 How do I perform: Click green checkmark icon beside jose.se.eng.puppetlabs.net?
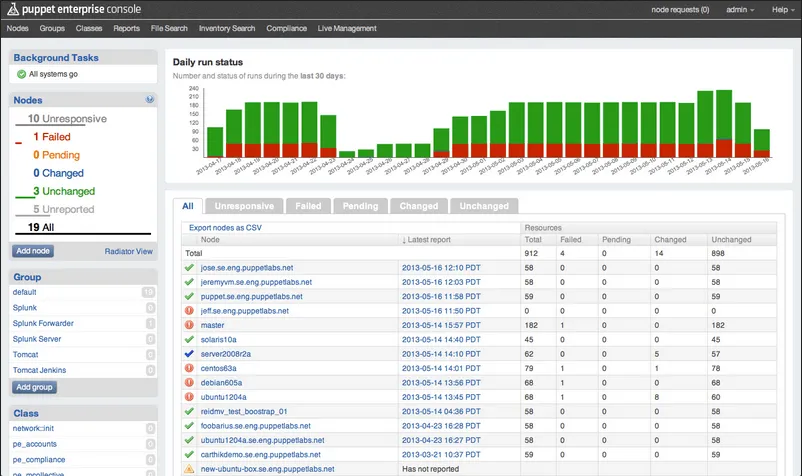pyautogui.click(x=189, y=269)
